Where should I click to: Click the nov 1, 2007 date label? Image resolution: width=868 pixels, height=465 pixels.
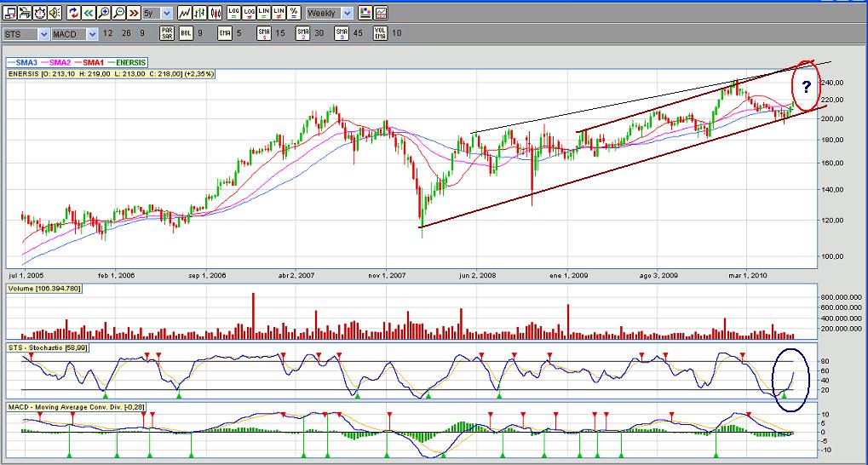[x=387, y=276]
